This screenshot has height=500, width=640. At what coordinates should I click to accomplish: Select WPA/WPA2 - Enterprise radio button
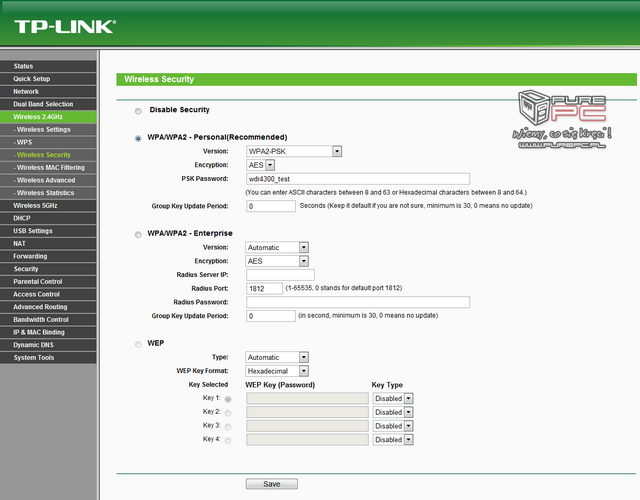point(138,234)
